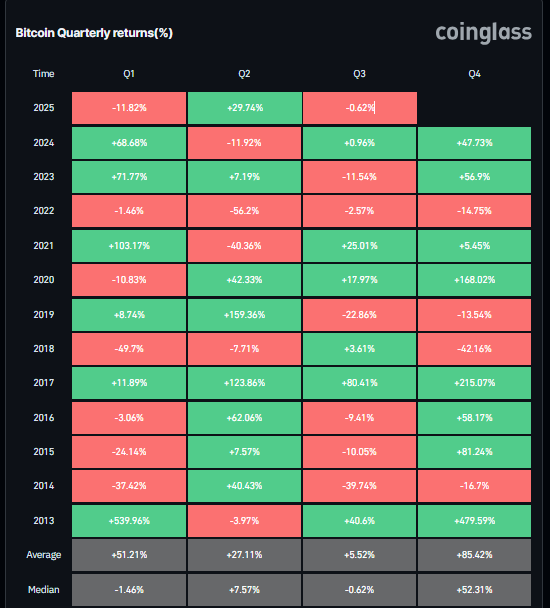Select the Q1 column header
The image size is (550, 608).
[129, 74]
